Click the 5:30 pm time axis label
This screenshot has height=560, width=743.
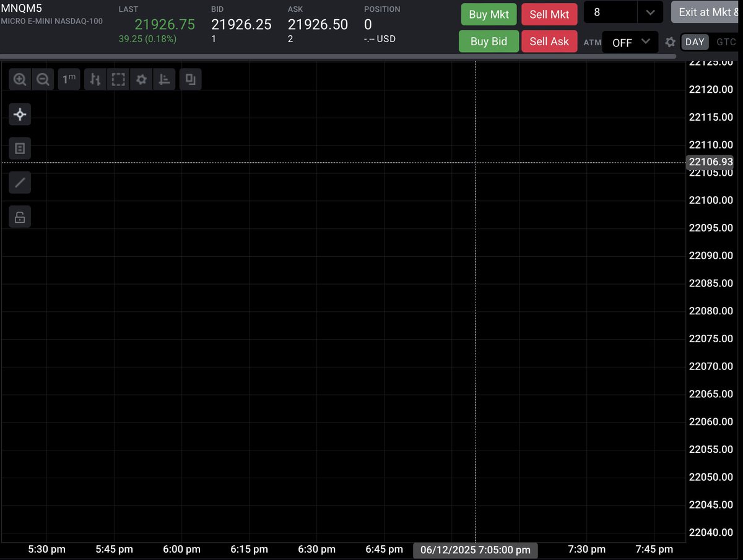click(46, 549)
